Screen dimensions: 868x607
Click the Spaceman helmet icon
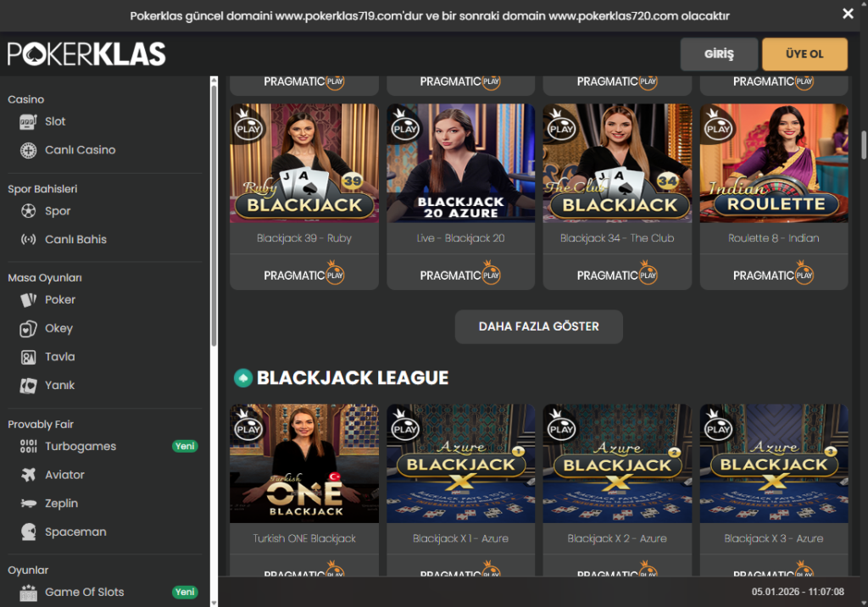28,532
